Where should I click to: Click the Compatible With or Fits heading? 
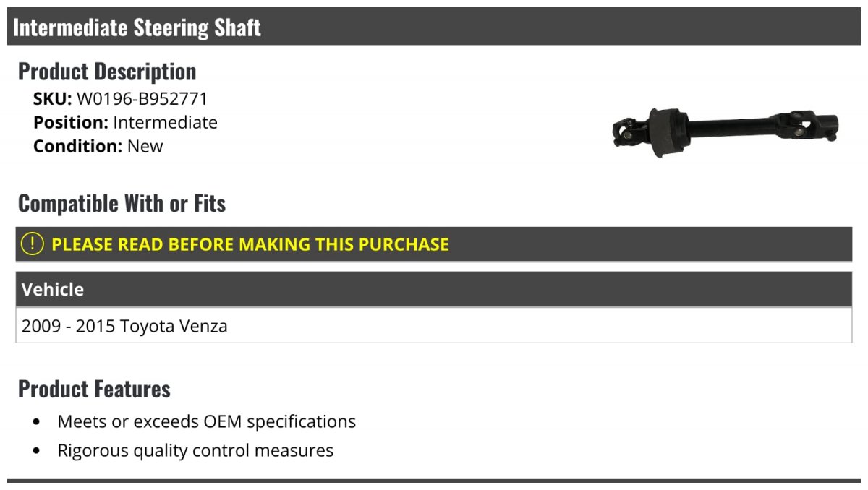tap(122, 203)
